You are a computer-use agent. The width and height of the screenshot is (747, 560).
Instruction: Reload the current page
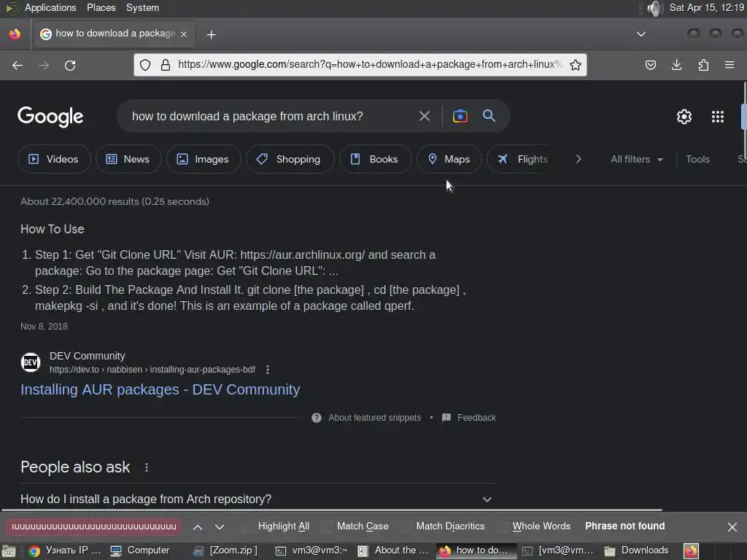point(70,65)
